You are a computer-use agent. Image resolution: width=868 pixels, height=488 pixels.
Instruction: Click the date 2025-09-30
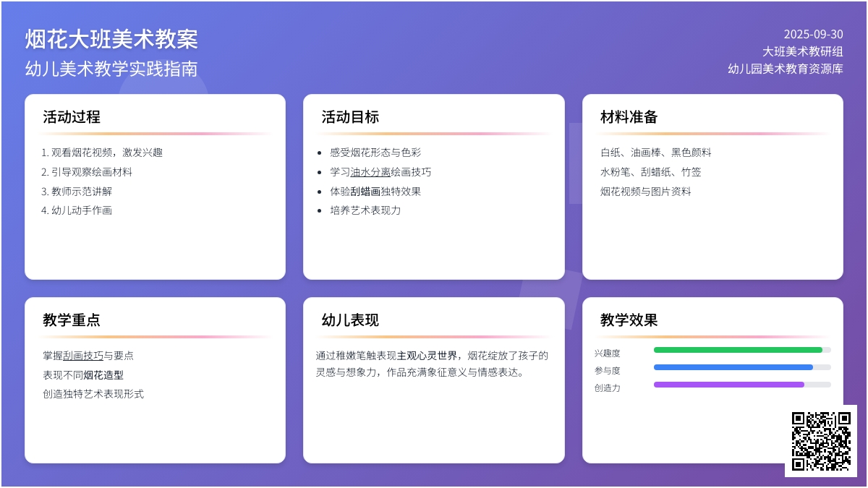pyautogui.click(x=813, y=34)
